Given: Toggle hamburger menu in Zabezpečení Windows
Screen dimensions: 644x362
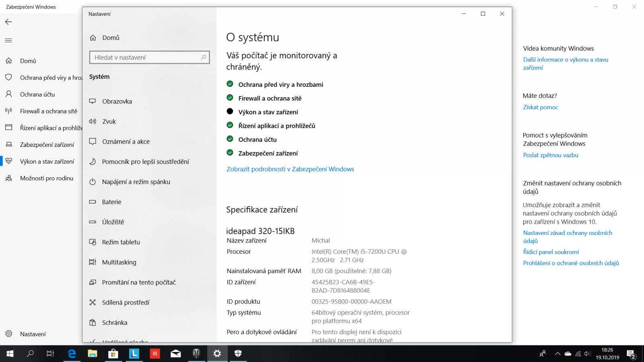Looking at the screenshot, I should coord(8,40).
